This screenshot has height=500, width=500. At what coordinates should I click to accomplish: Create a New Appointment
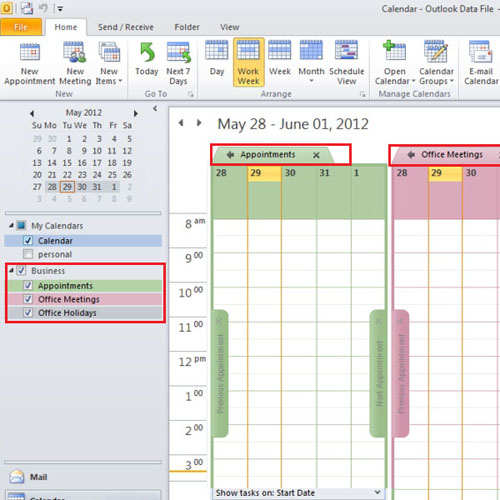coord(30,63)
